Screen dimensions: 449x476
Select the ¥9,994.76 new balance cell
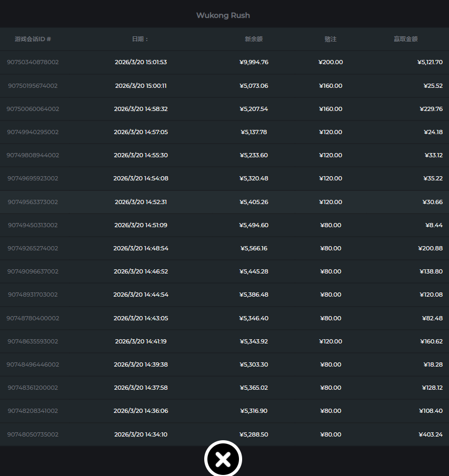254,62
